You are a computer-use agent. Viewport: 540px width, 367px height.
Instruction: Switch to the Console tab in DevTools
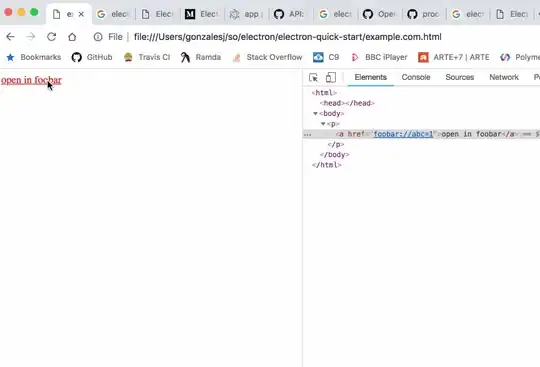click(x=416, y=77)
